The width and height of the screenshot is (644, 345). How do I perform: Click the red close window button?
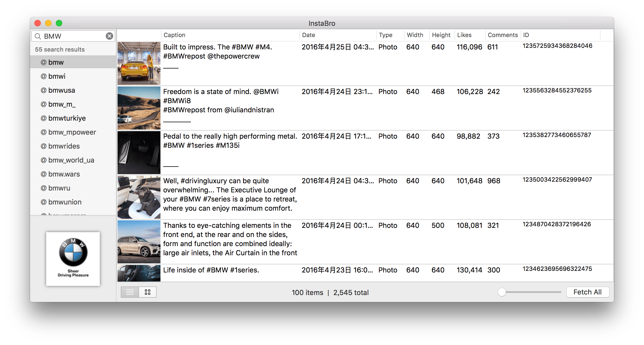38,23
